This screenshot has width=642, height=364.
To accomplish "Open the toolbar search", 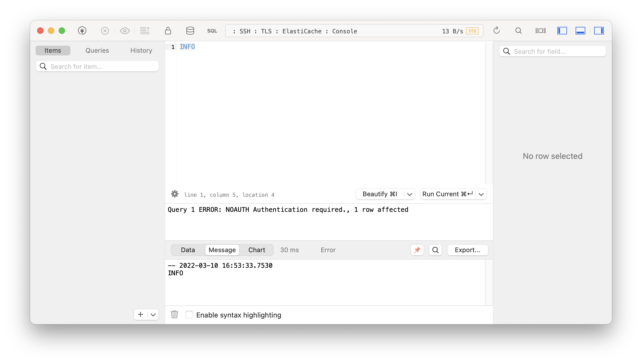I will [518, 31].
